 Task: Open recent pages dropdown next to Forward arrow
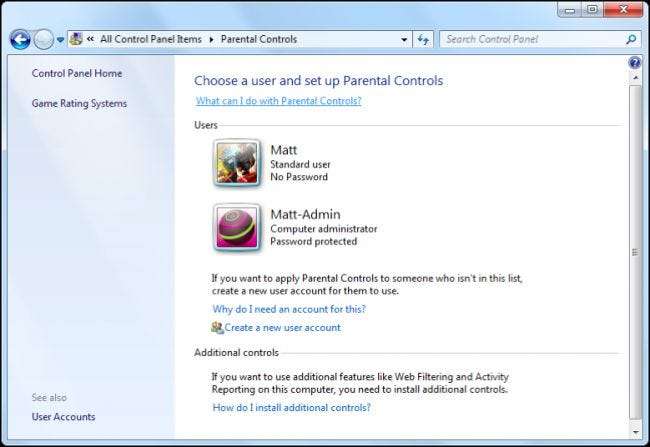click(60, 40)
